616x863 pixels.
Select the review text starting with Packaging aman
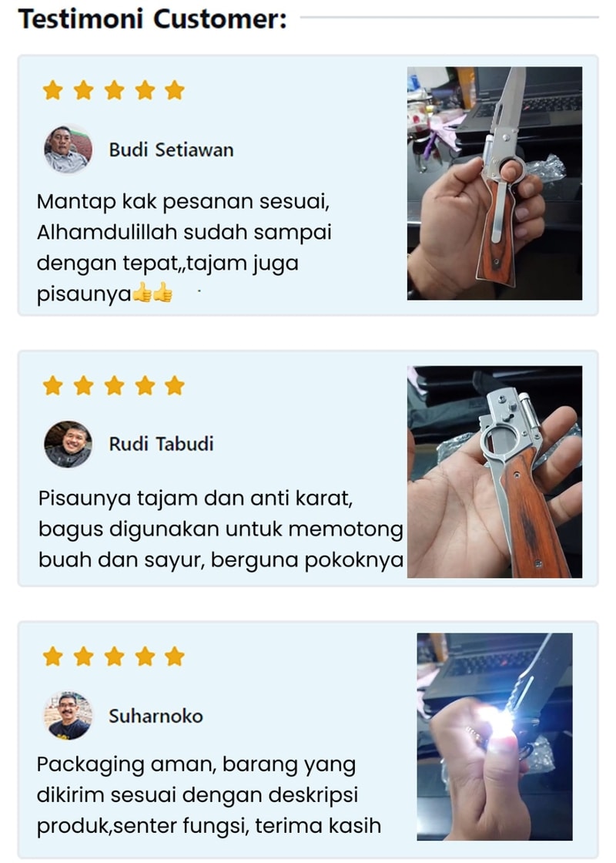point(209,795)
